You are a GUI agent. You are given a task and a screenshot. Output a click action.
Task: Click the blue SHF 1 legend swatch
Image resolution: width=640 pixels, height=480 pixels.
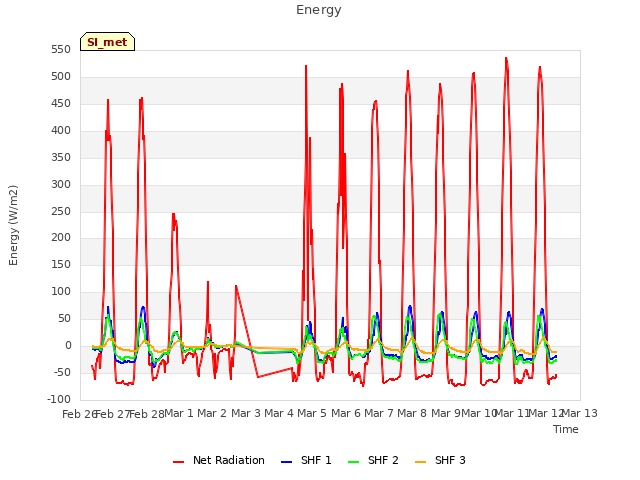[x=287, y=462]
